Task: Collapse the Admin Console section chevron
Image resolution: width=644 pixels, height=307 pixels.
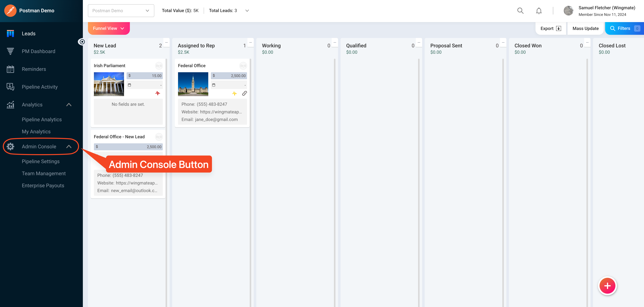Action: (x=69, y=147)
